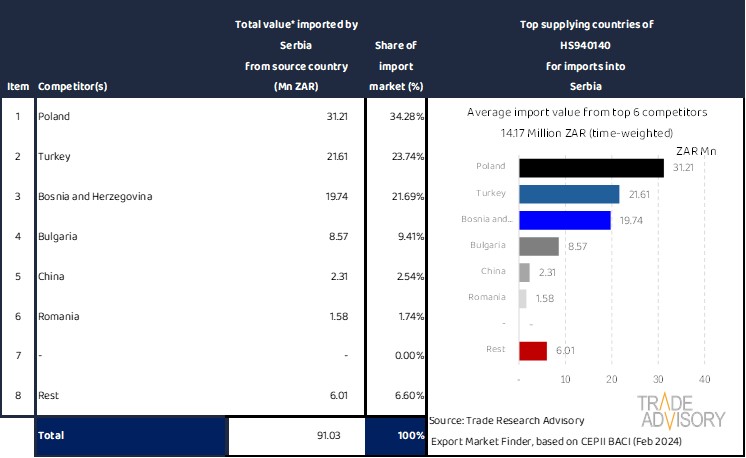Select the 23.74% share cell for Turkey
This screenshot has width=746, height=458.
click(406, 157)
